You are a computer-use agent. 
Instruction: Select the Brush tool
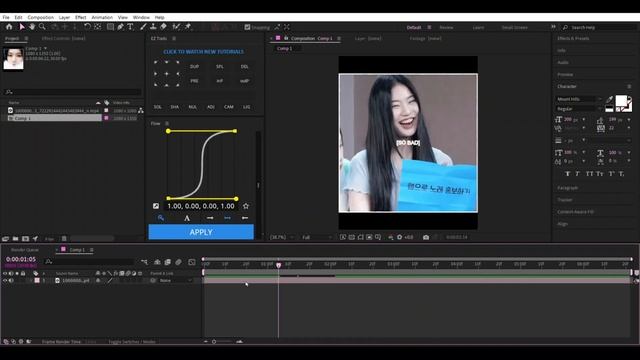143,27
